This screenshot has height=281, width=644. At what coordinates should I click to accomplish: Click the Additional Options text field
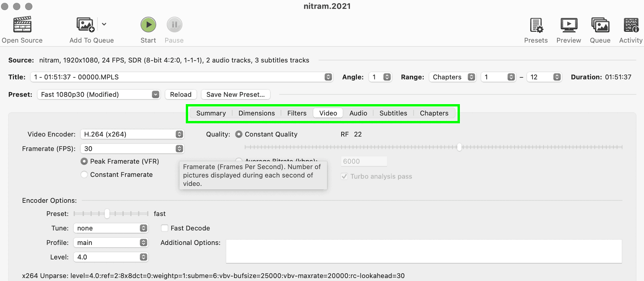click(x=423, y=251)
